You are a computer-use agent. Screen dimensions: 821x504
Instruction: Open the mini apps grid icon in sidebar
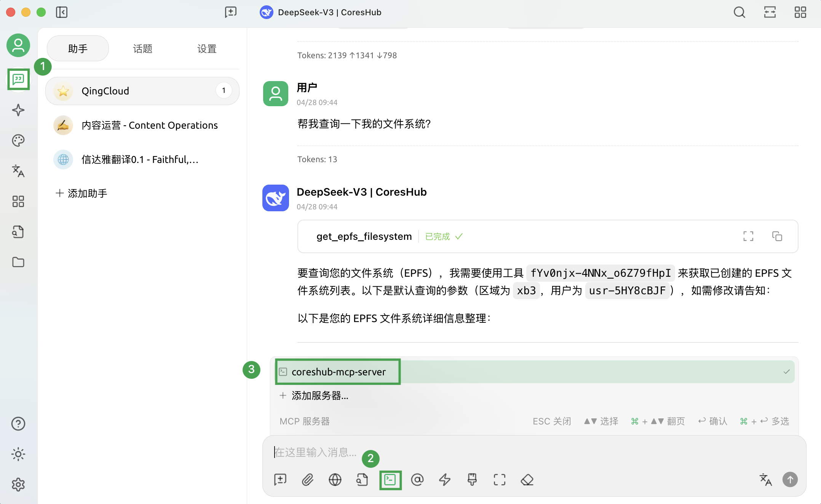[x=18, y=201]
